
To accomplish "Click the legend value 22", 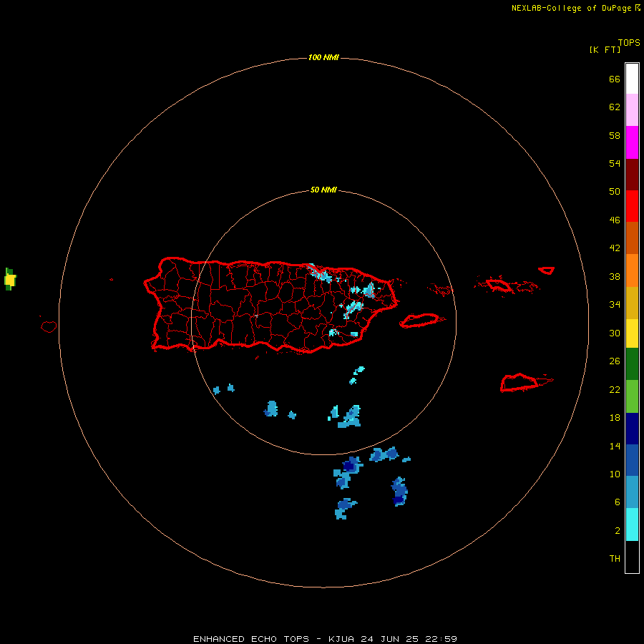I will [615, 390].
